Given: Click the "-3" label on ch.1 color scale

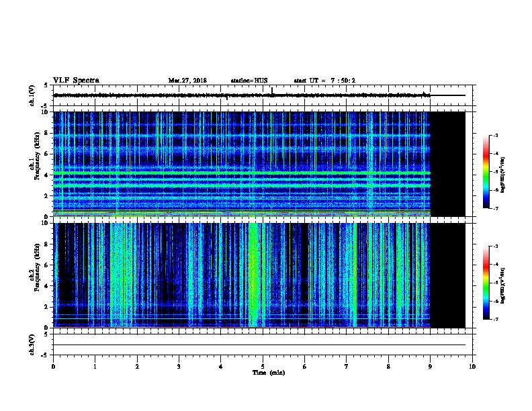Looking at the screenshot, I should [495, 135].
